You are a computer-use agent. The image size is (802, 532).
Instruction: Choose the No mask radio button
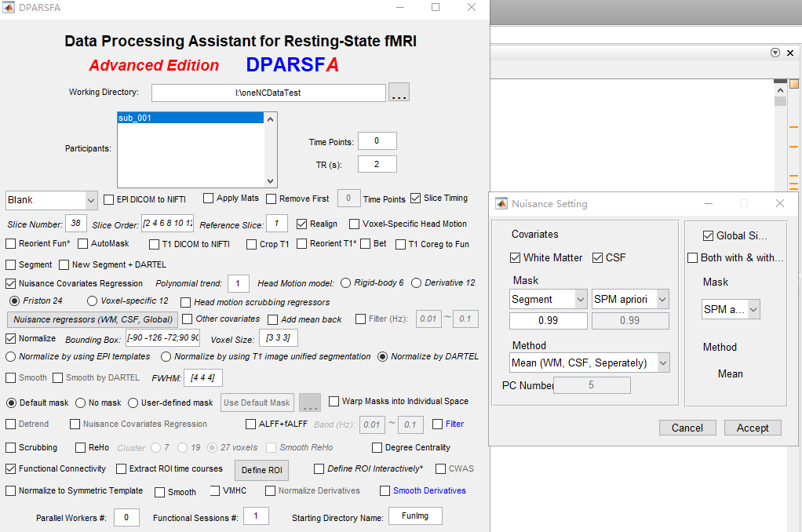point(80,403)
